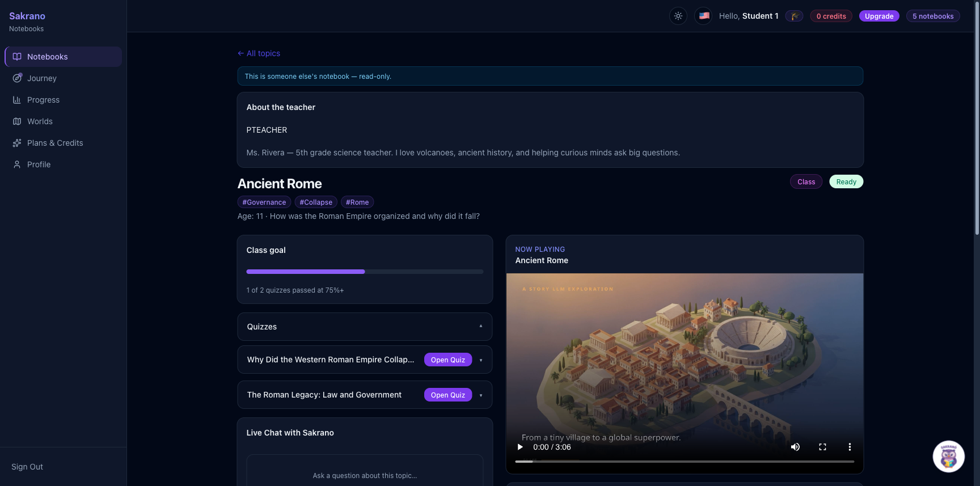Click the graduation cap badge icon
Viewport: 980px width, 486px height.
point(795,16)
